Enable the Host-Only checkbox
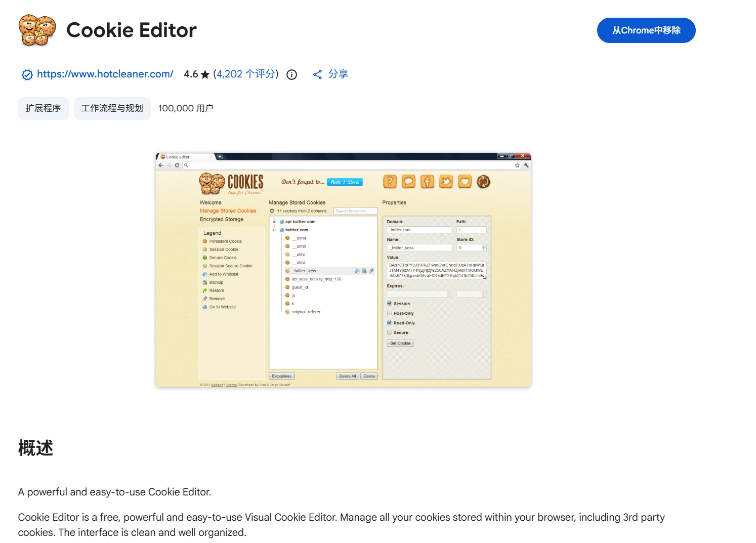The width and height of the screenshot is (756, 543). click(x=389, y=313)
